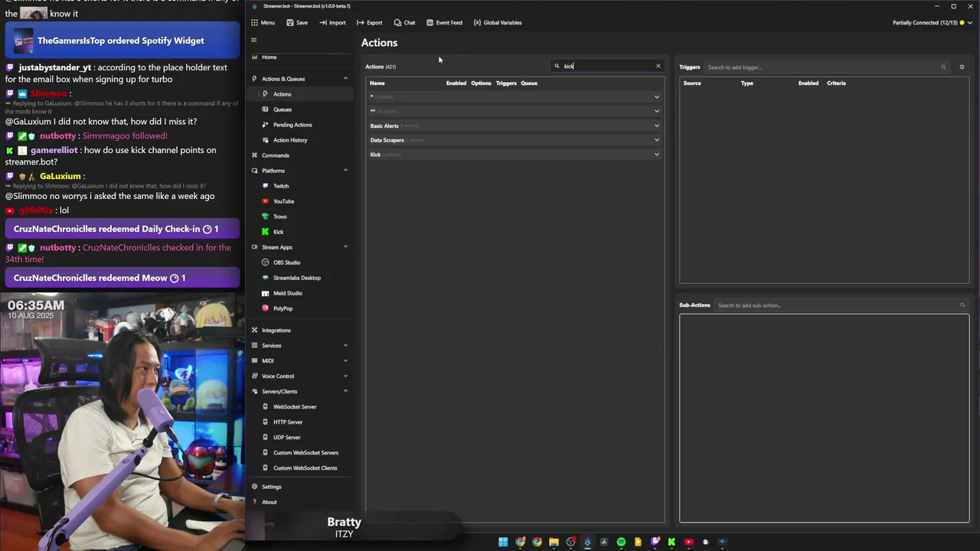Image resolution: width=980 pixels, height=551 pixels.
Task: Expand the Voice Control section chevron
Action: point(345,376)
